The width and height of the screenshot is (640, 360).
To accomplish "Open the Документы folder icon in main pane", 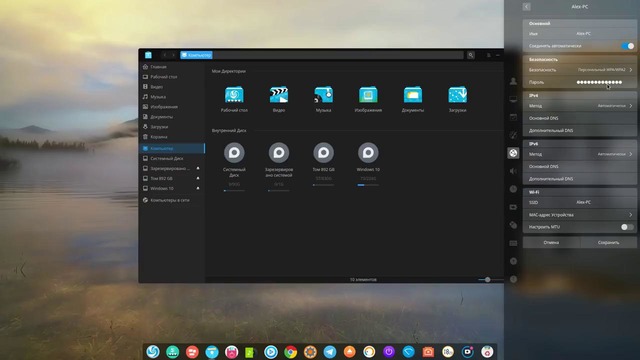I will pos(413,95).
